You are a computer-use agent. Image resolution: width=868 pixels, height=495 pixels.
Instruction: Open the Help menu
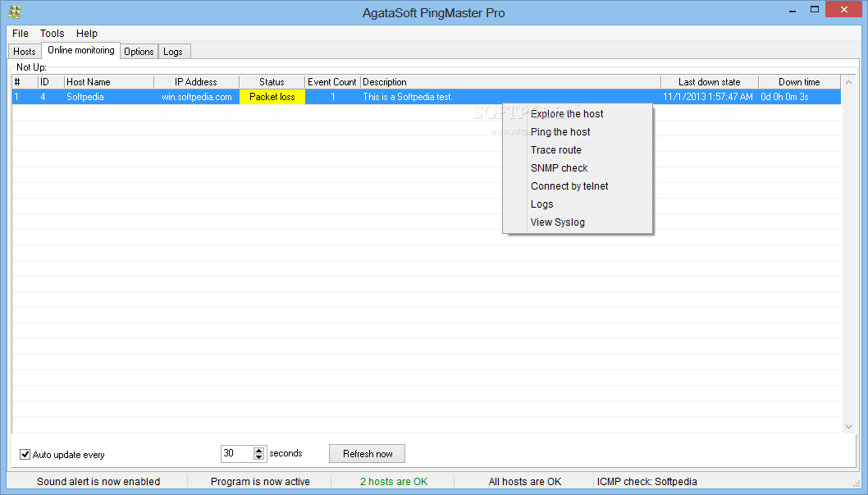[x=87, y=33]
